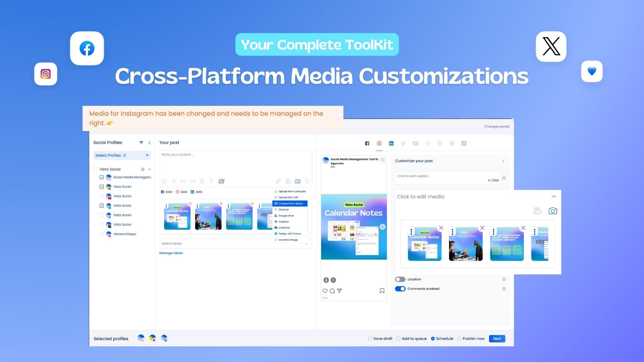Image resolution: width=644 pixels, height=362 pixels.
Task: Enable the Location toggle
Action: [x=400, y=279]
